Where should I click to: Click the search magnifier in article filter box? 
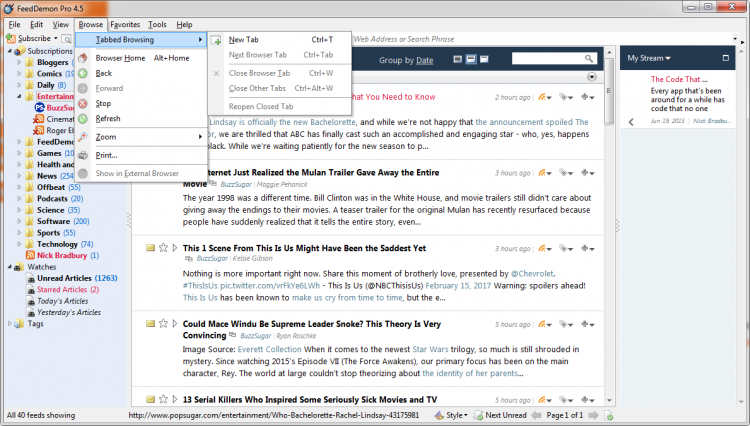tap(589, 58)
